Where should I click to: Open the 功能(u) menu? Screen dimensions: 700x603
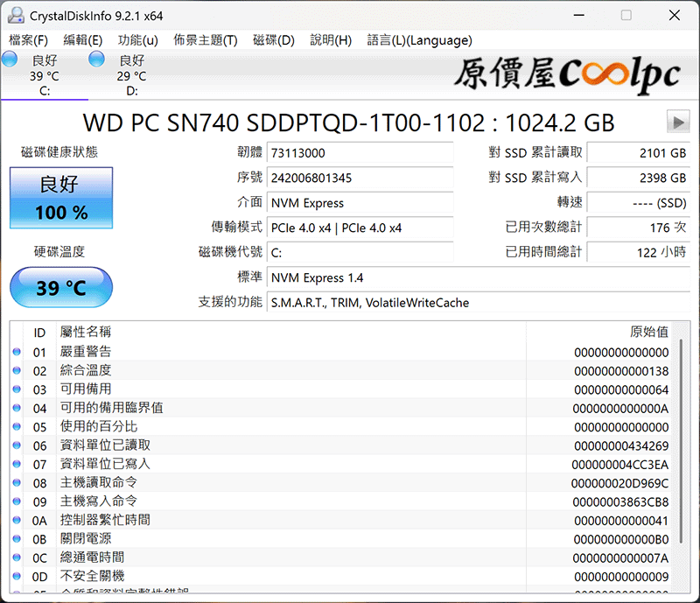point(137,40)
